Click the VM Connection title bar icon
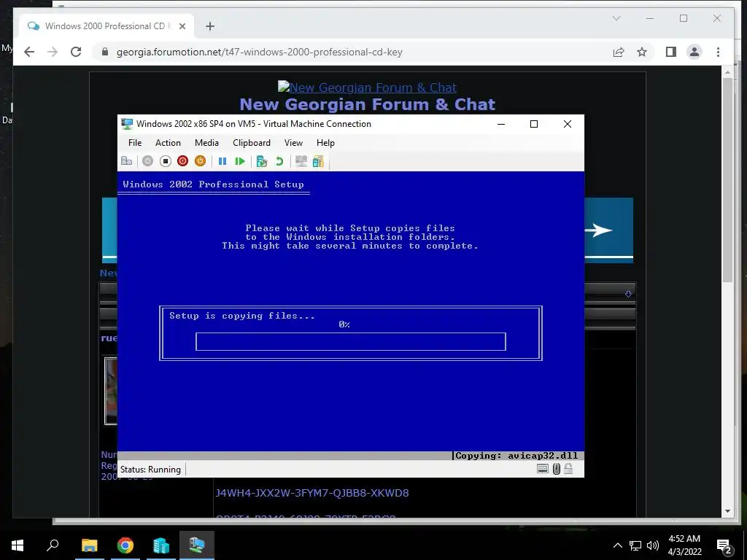747x560 pixels. (x=127, y=124)
